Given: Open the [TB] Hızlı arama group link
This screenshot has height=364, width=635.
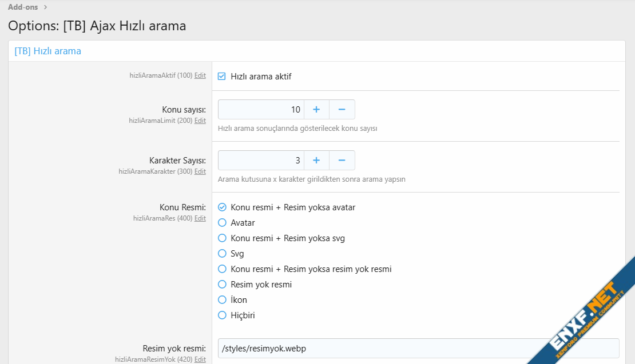Looking at the screenshot, I should pos(48,51).
